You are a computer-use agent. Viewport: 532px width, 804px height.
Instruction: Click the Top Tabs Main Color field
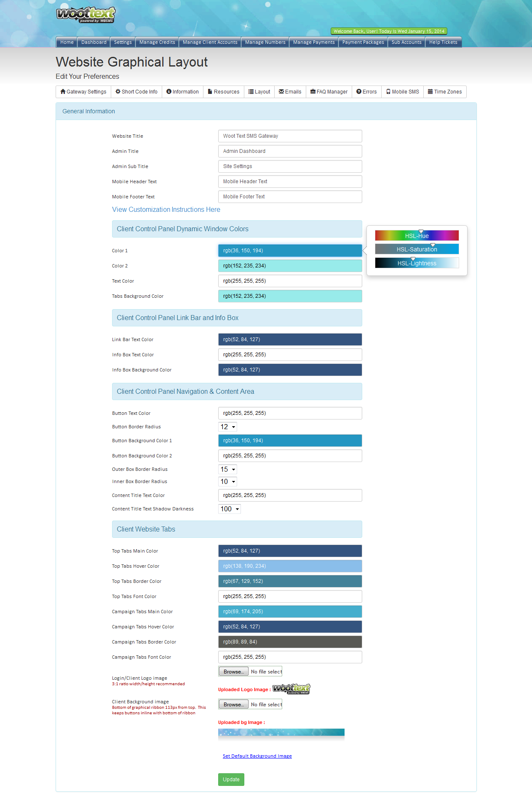point(290,551)
